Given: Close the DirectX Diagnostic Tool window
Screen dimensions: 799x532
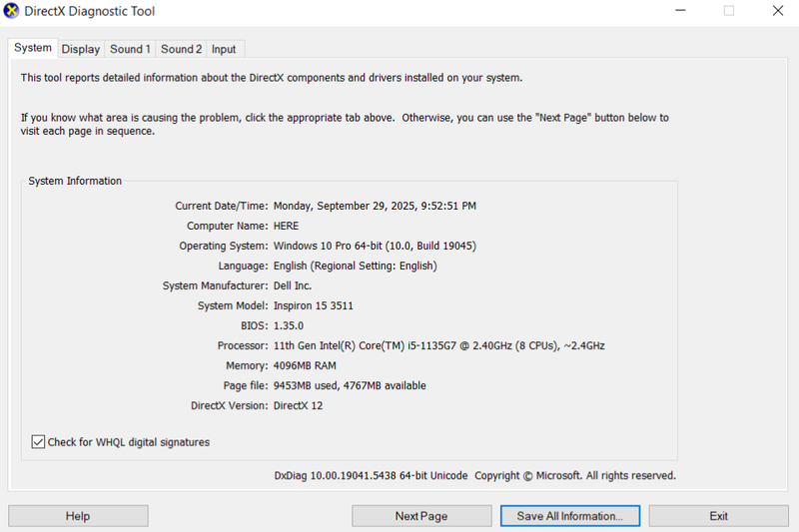Looking at the screenshot, I should click(x=777, y=12).
